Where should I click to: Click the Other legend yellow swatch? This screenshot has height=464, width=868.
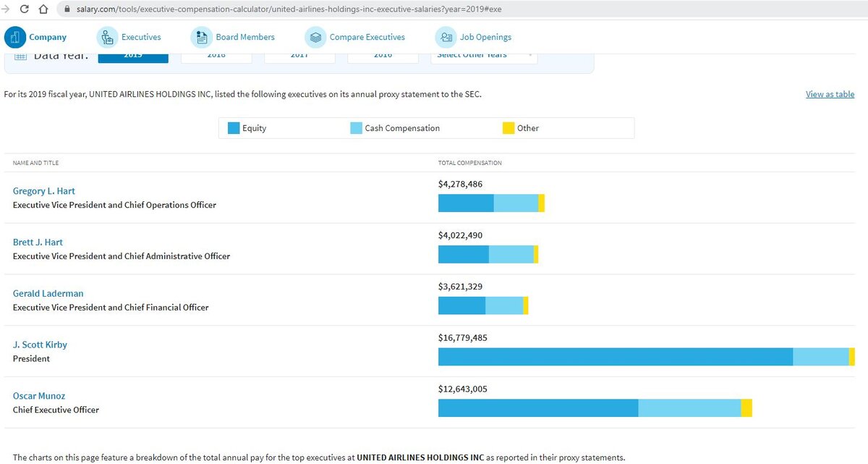click(509, 128)
